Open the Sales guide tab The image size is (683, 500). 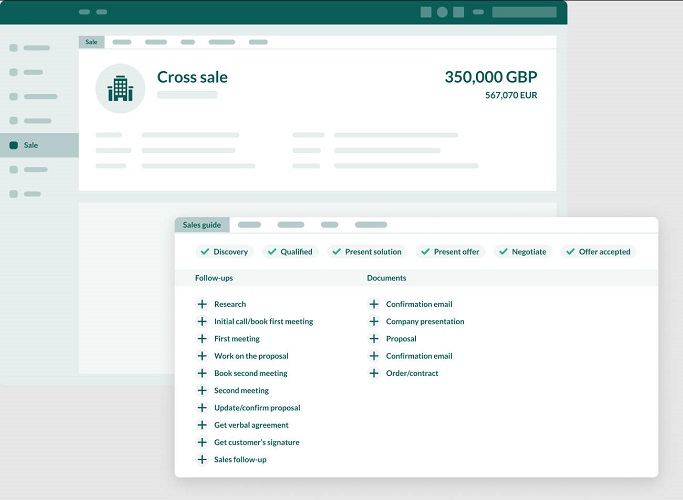pos(202,225)
